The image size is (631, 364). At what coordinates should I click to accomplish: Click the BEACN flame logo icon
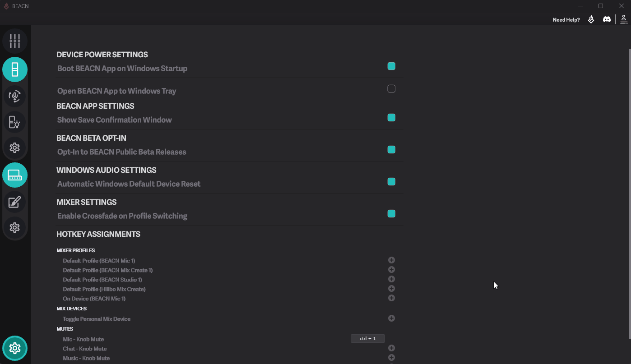(591, 19)
